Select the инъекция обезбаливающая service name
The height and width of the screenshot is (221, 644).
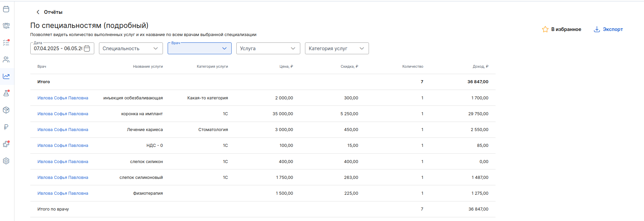(133, 98)
